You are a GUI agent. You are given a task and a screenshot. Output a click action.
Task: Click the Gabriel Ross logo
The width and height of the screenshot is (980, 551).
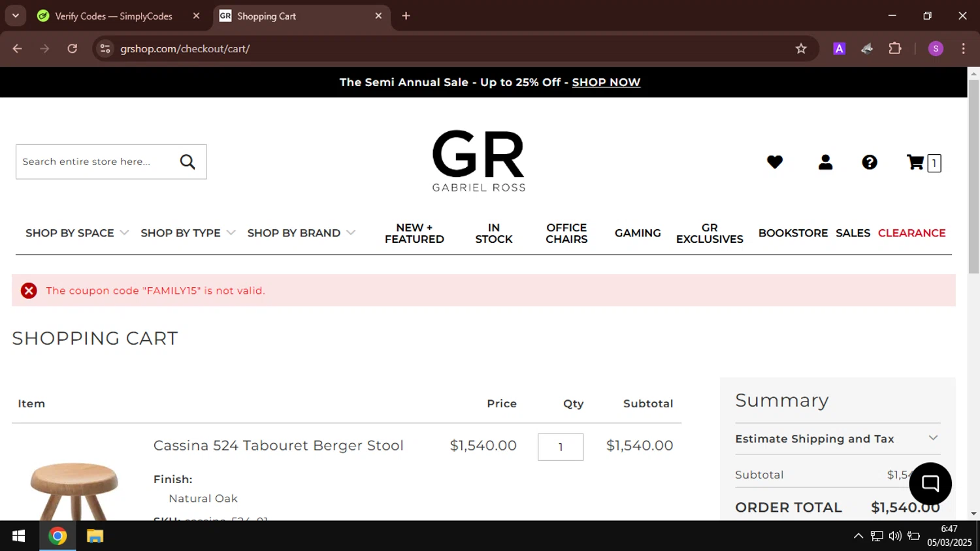point(479,161)
